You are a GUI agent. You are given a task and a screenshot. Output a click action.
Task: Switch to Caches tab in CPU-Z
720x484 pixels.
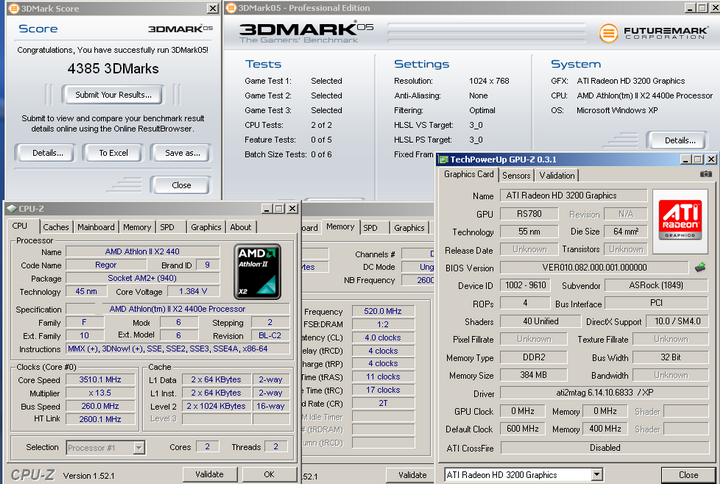tap(56, 227)
